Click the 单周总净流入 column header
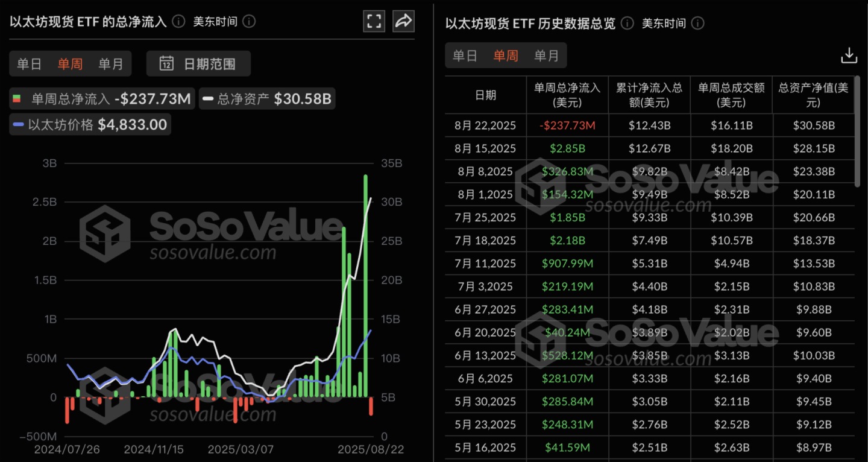The image size is (868, 462). [x=567, y=95]
